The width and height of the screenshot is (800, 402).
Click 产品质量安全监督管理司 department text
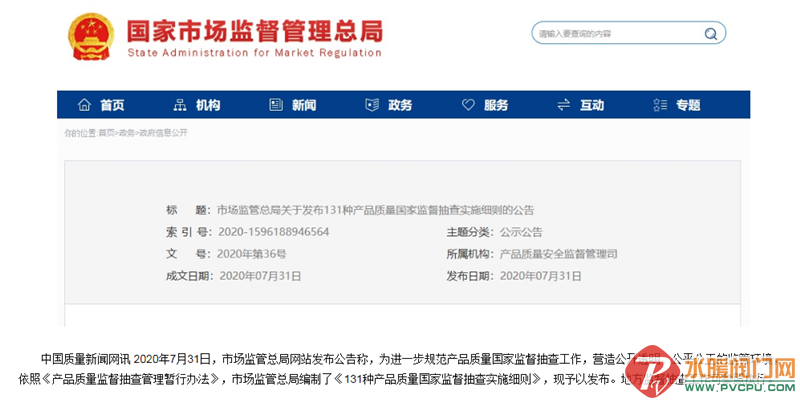558,254
